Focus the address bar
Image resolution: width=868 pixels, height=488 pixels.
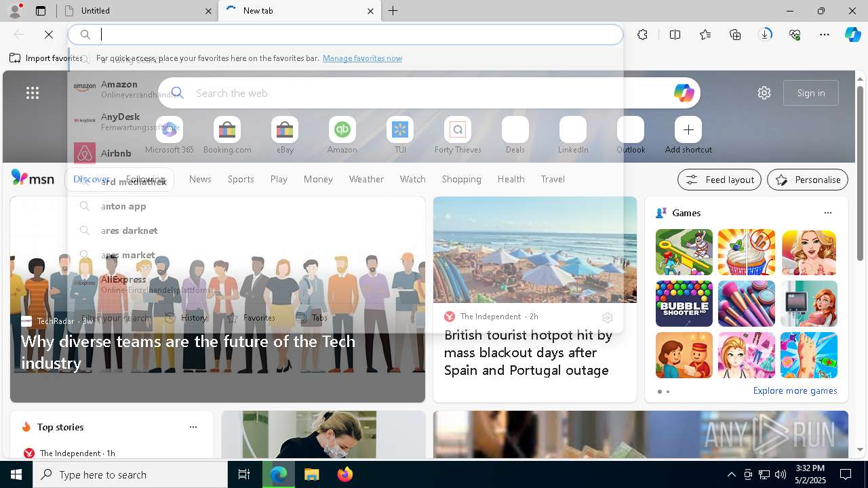(346, 35)
